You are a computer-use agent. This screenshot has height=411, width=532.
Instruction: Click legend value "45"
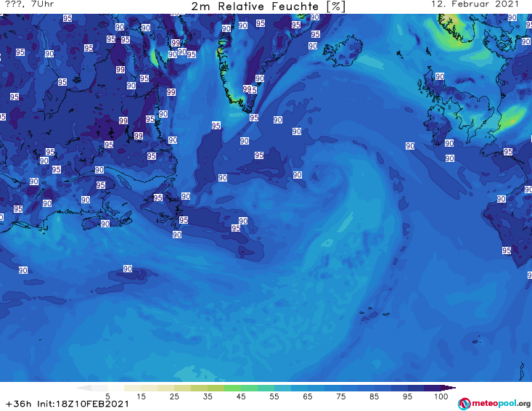241,396
